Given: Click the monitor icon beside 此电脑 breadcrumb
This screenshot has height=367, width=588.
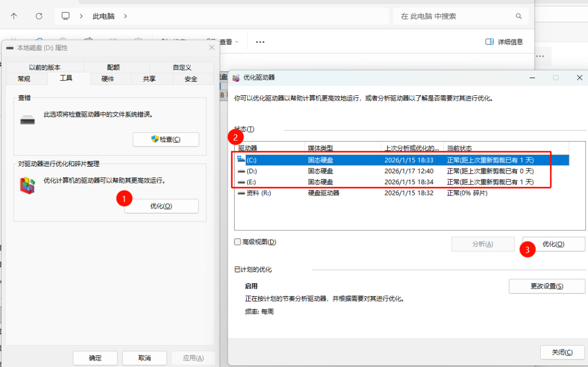Looking at the screenshot, I should click(65, 16).
